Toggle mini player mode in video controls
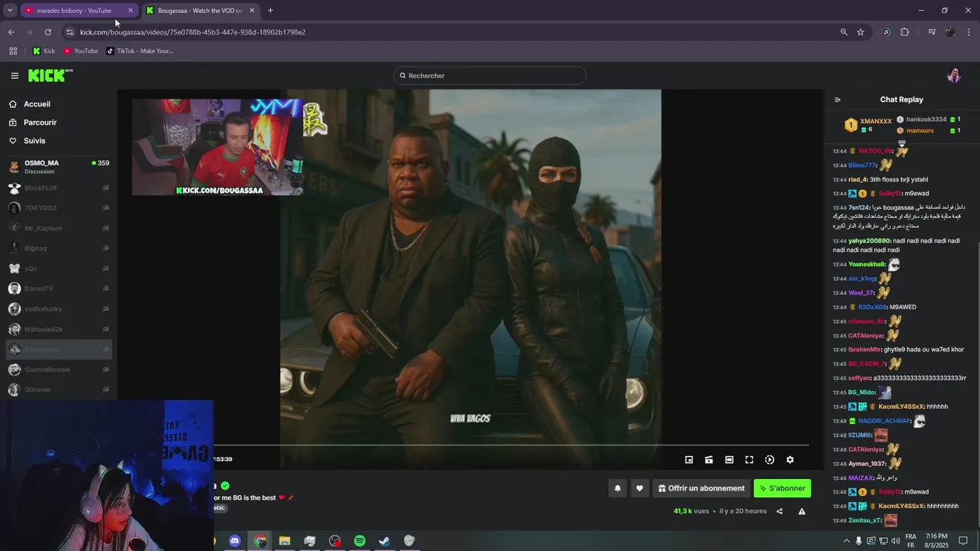Screen dimensions: 980x551 (689, 460)
